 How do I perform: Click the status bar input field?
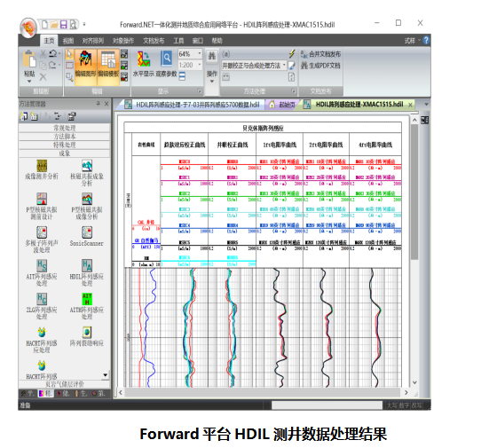[x=327, y=405]
